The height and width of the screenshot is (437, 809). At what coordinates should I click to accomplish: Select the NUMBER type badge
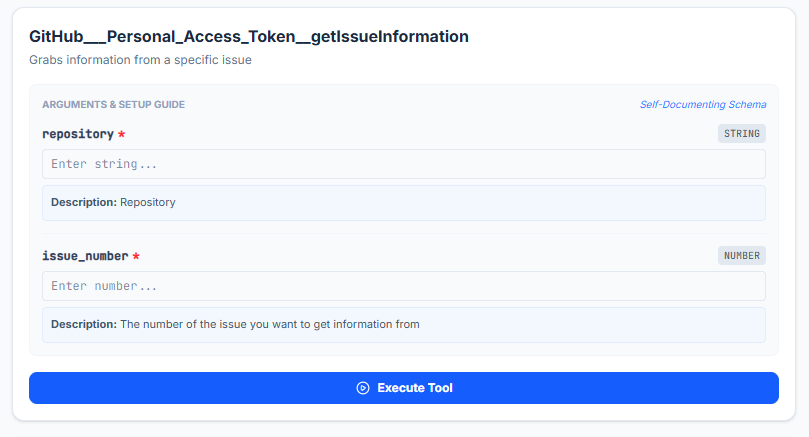(741, 255)
